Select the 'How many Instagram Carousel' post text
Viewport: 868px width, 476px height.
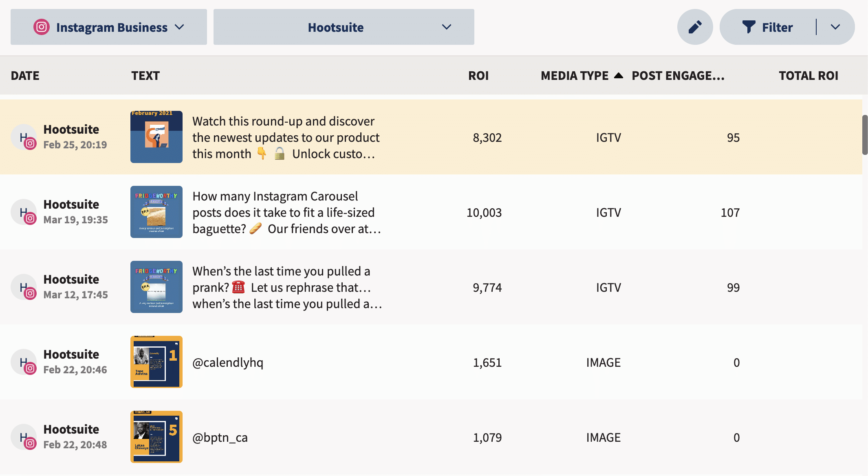click(287, 212)
